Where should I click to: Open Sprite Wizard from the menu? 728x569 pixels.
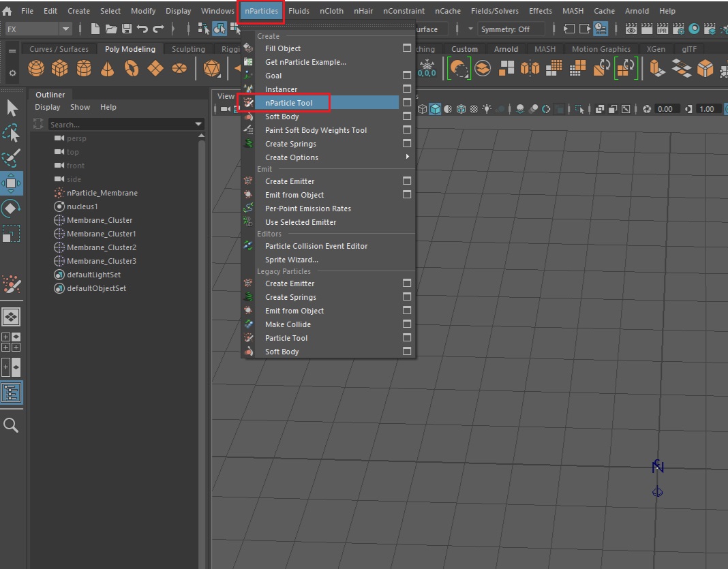[x=292, y=260]
